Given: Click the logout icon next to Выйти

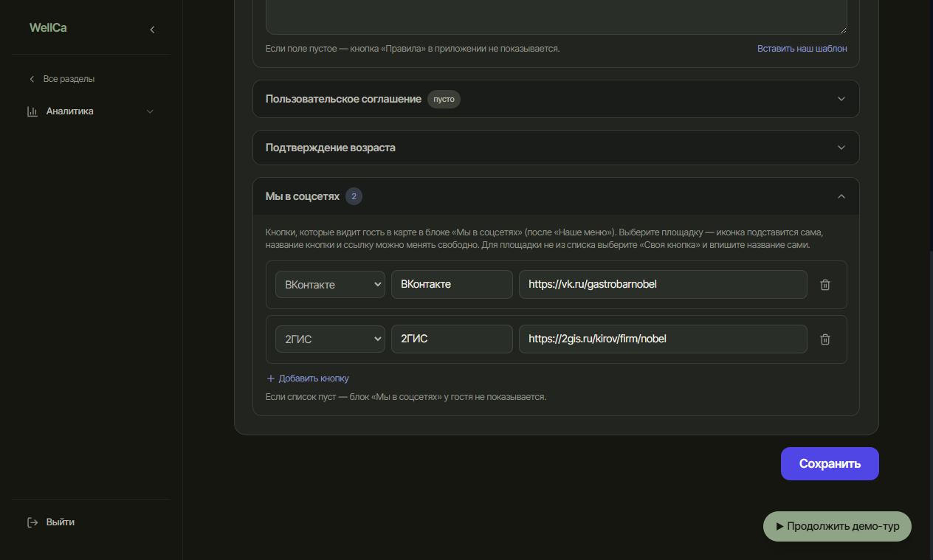Looking at the screenshot, I should pyautogui.click(x=32, y=522).
